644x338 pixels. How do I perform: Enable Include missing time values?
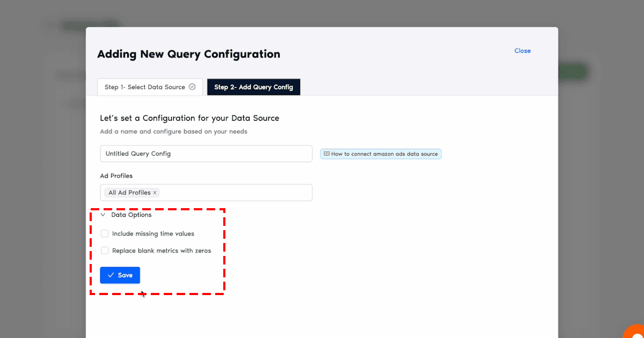tap(105, 234)
